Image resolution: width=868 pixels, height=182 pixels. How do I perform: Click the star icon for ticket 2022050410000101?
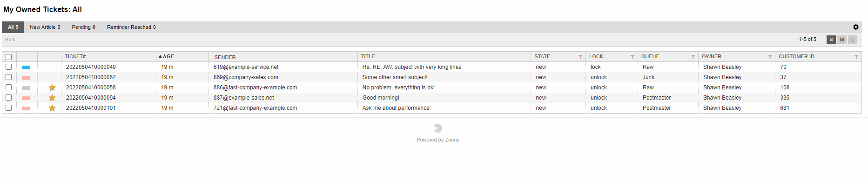coord(52,108)
